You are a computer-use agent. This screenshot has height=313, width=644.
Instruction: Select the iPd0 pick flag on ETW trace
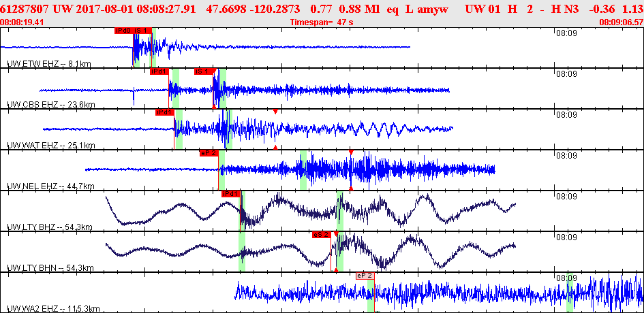tap(123, 31)
